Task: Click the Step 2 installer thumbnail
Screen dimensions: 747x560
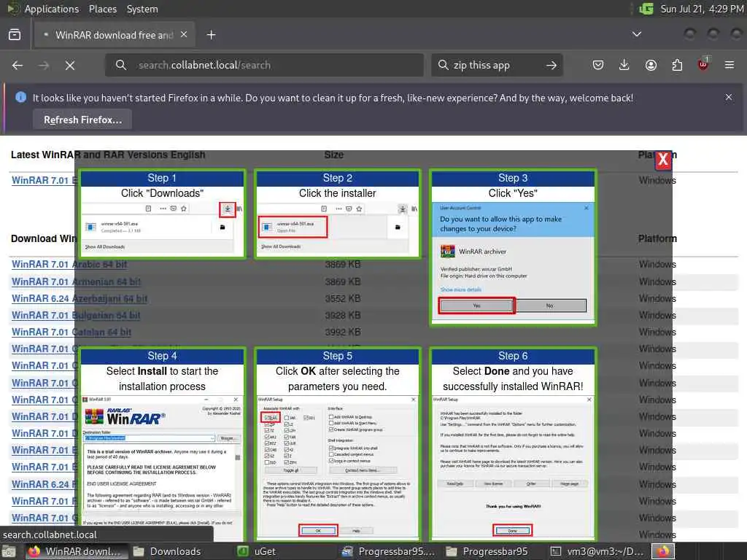Action: [x=337, y=214]
